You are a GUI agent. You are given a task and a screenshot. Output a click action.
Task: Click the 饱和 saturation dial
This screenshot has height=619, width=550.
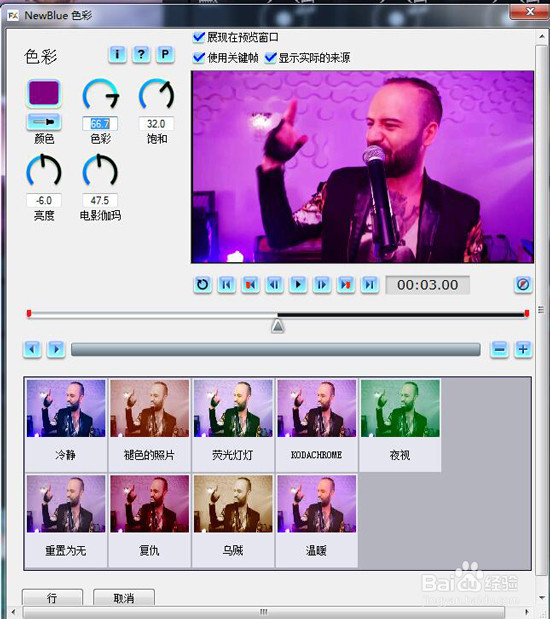(x=156, y=94)
